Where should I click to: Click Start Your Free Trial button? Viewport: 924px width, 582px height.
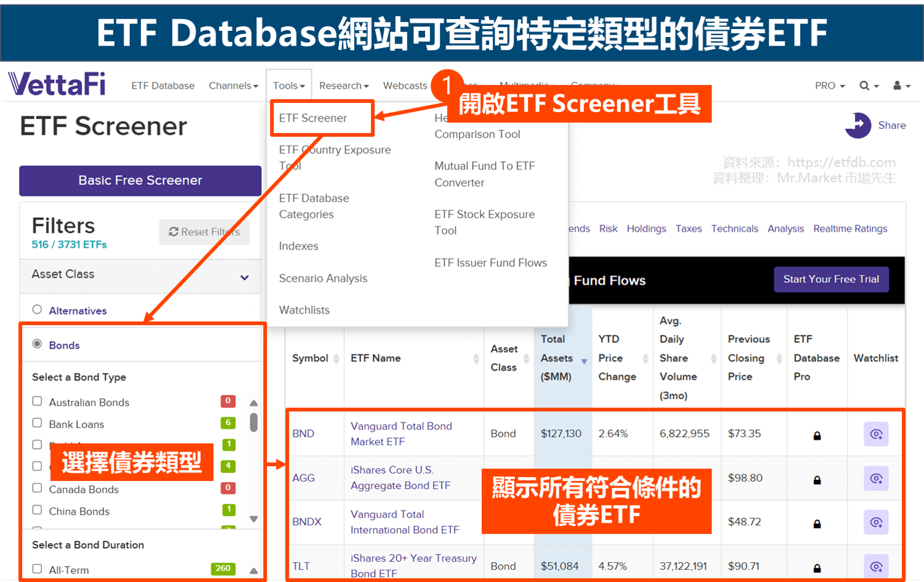pyautogui.click(x=831, y=279)
